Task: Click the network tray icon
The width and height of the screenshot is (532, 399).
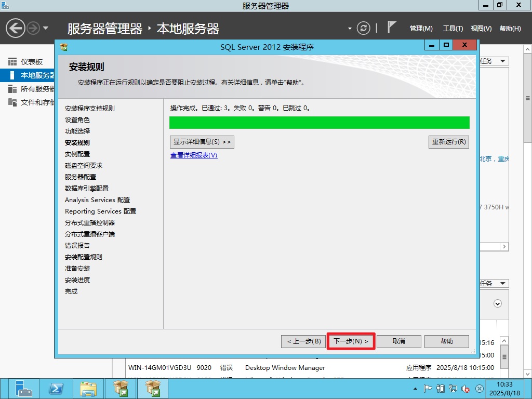Action: [453, 389]
